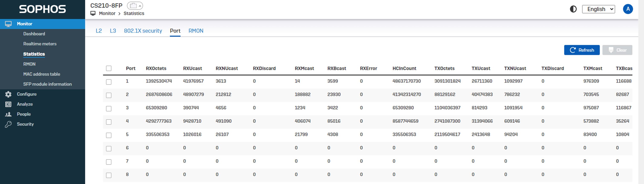644x184 pixels.
Task: Switch to the RMON tab
Action: tap(196, 31)
